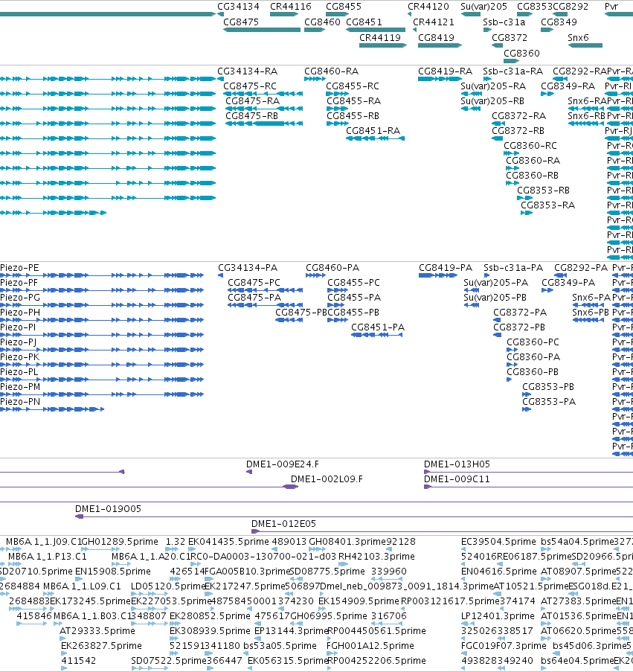
Task: Select the CG8360-RC transcript label
Action: coord(530,146)
